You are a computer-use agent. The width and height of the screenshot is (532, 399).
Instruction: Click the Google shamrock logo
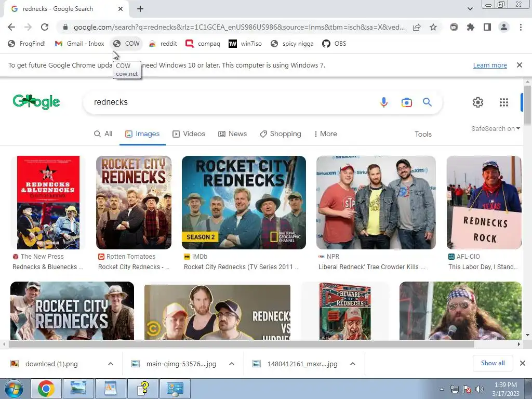coord(36,102)
